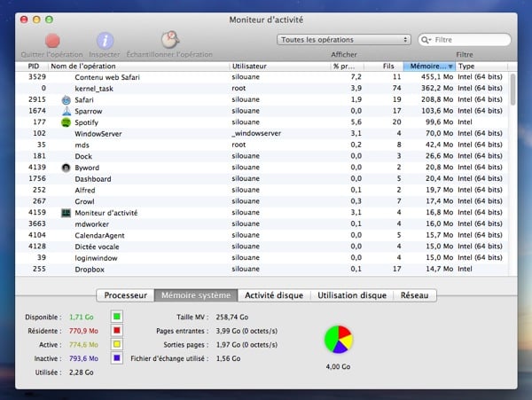Click the 1,71 Go Disponible value
This screenshot has width=532, height=400.
coord(82,317)
